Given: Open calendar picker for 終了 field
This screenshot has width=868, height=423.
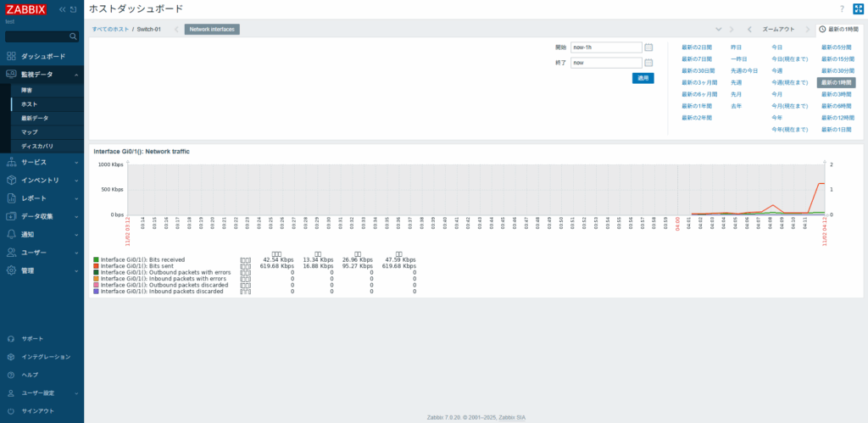Looking at the screenshot, I should pos(648,63).
